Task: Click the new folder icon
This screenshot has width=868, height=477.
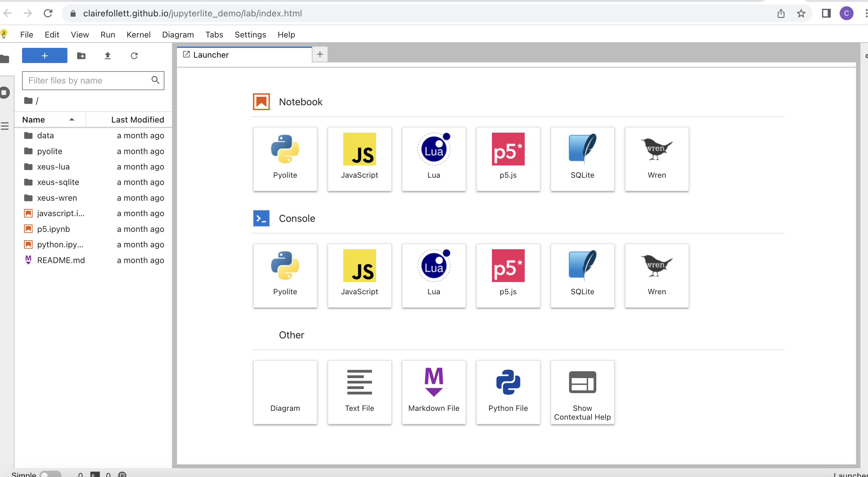Action: (81, 56)
